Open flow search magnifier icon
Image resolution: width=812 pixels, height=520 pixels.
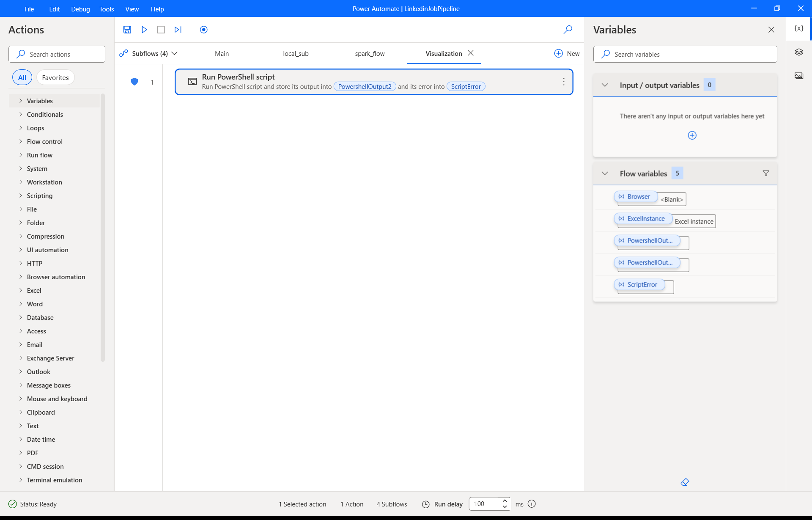click(568, 30)
